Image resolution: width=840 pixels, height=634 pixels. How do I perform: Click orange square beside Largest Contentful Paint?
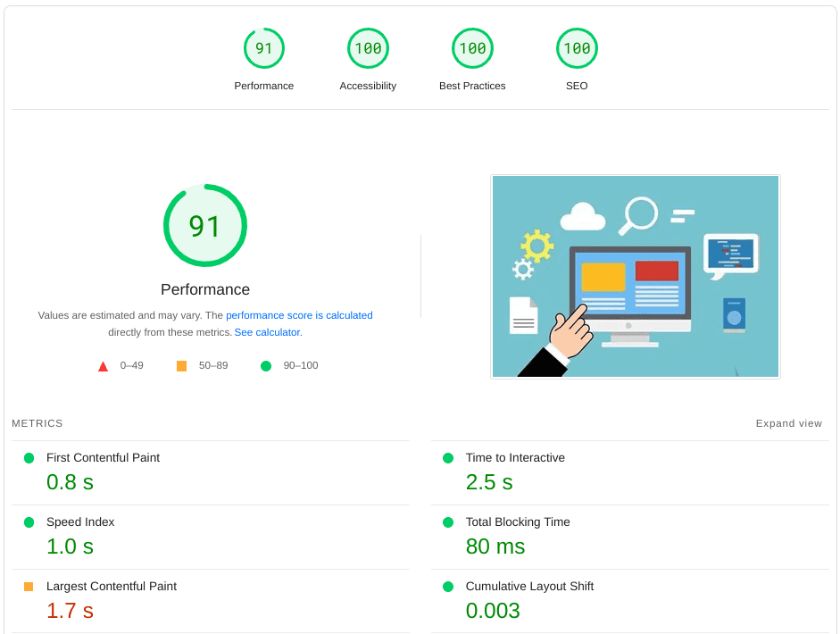point(29,587)
